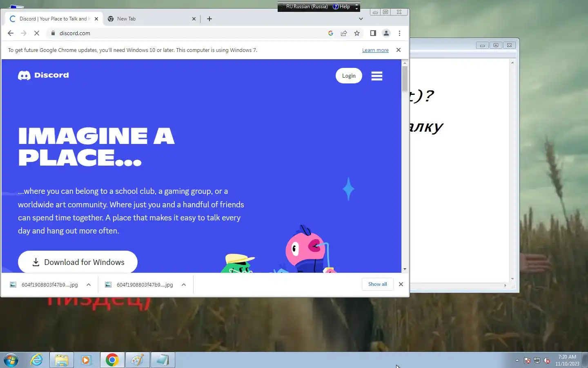Open the Windows Start menu
The width and height of the screenshot is (588, 368).
[11, 360]
